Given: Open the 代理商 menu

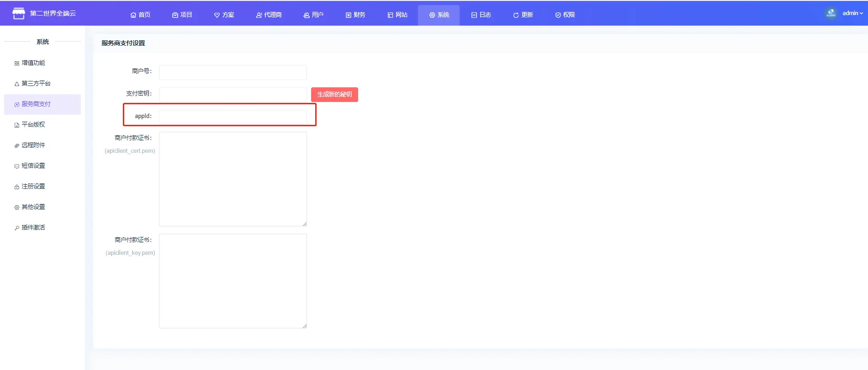Looking at the screenshot, I should point(269,15).
